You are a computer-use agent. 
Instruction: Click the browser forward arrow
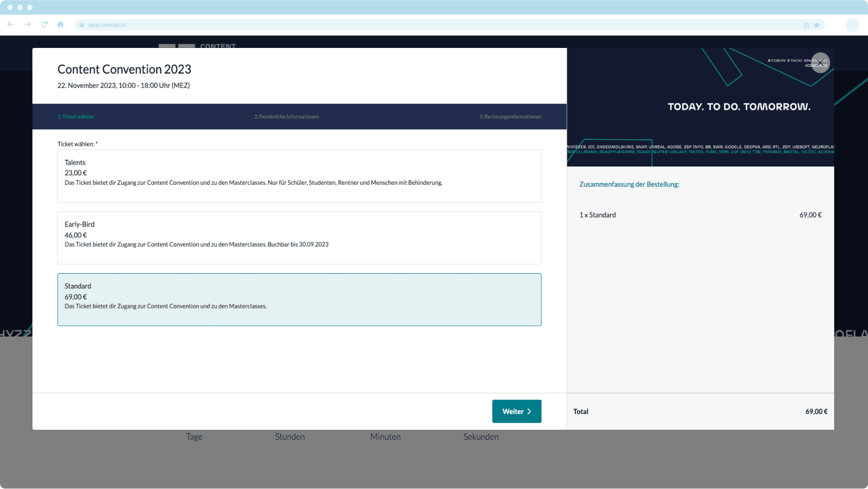click(28, 24)
